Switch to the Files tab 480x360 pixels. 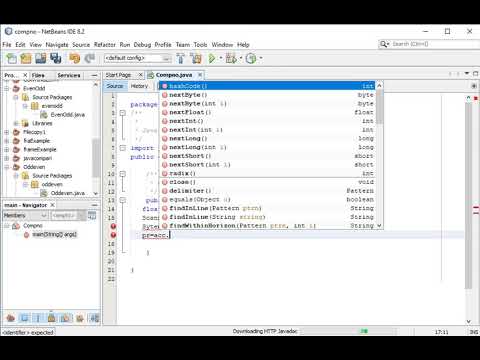[x=38, y=75]
